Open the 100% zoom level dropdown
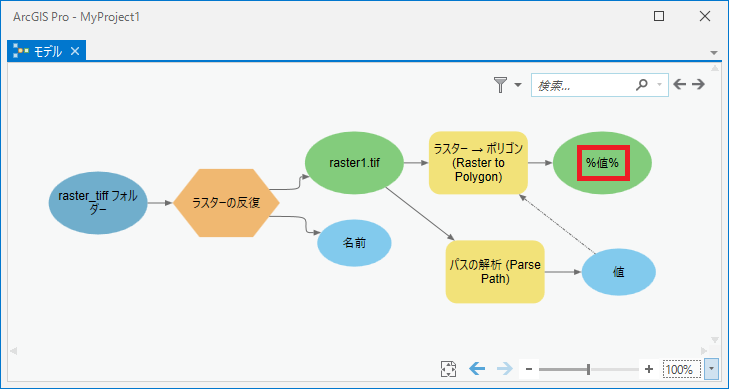This screenshot has height=389, width=729. (x=711, y=369)
